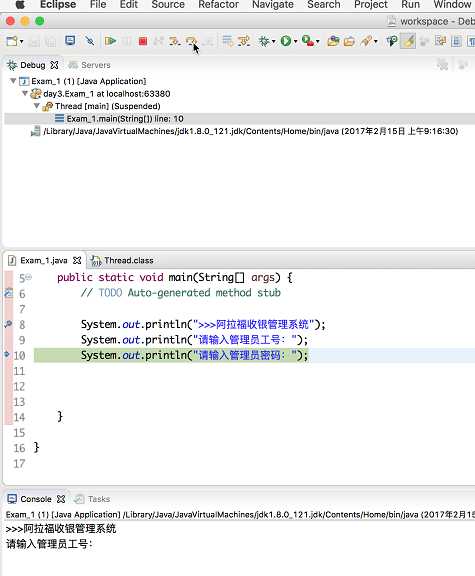Select the Exam_1.java editor tab
475x576 pixels.
(43, 260)
